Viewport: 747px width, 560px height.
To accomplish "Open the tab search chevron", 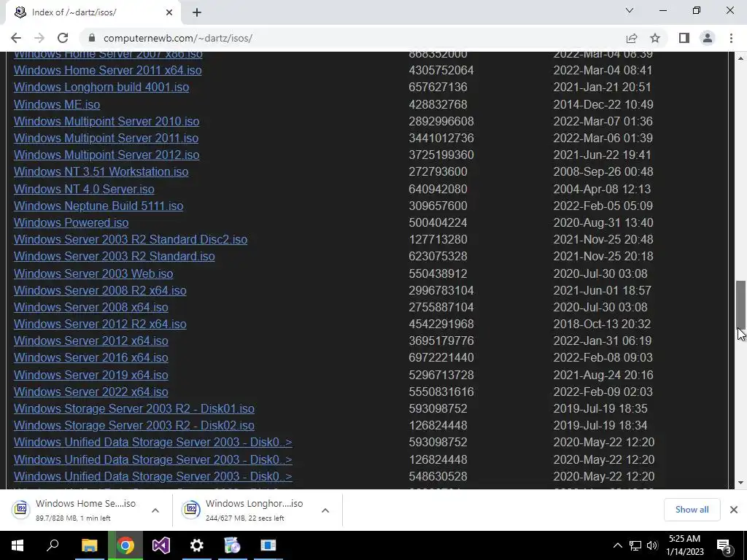I will tap(630, 10).
